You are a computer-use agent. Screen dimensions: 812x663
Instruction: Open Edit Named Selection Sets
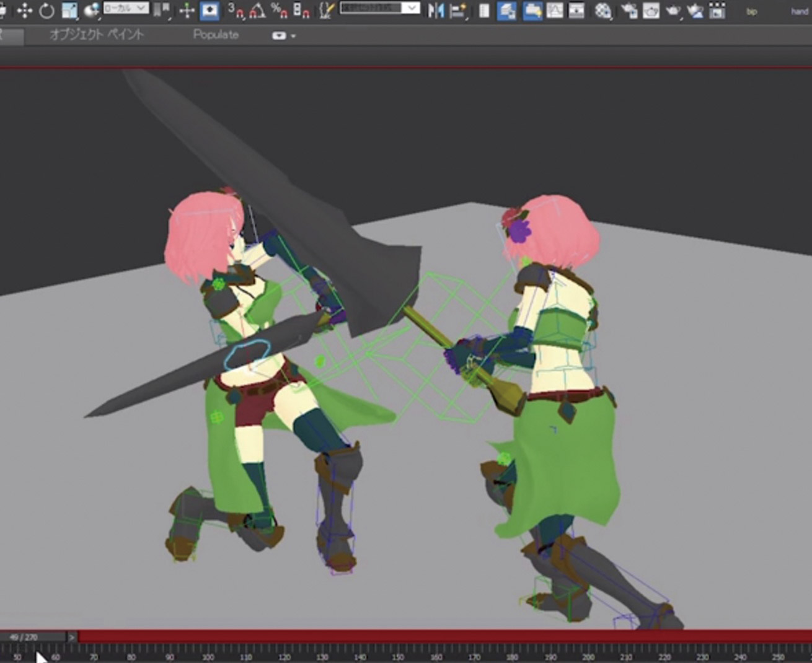coord(326,10)
